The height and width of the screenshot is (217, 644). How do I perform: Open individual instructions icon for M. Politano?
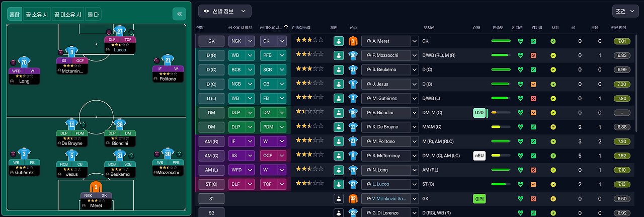pyautogui.click(x=338, y=141)
